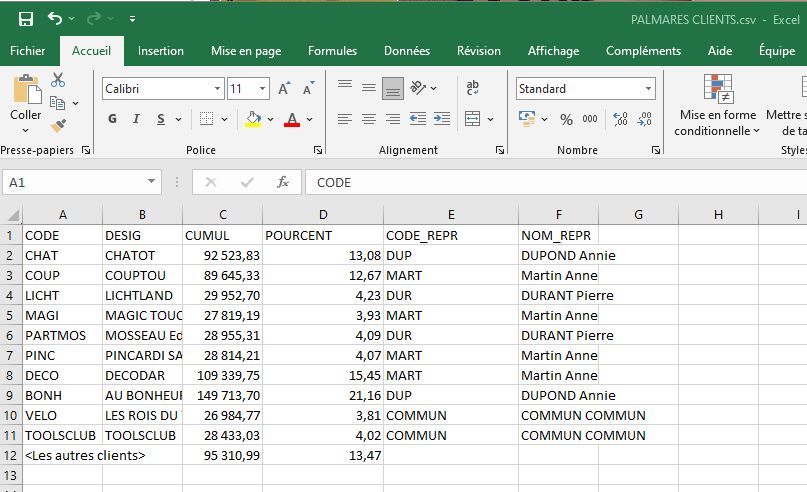Decrease decimal places icon
This screenshot has width=807, height=492.
click(x=644, y=119)
